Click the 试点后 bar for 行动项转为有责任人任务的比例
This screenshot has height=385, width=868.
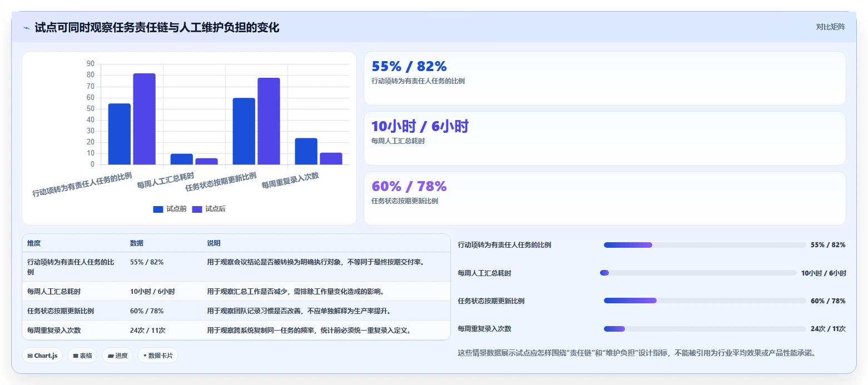[144, 119]
